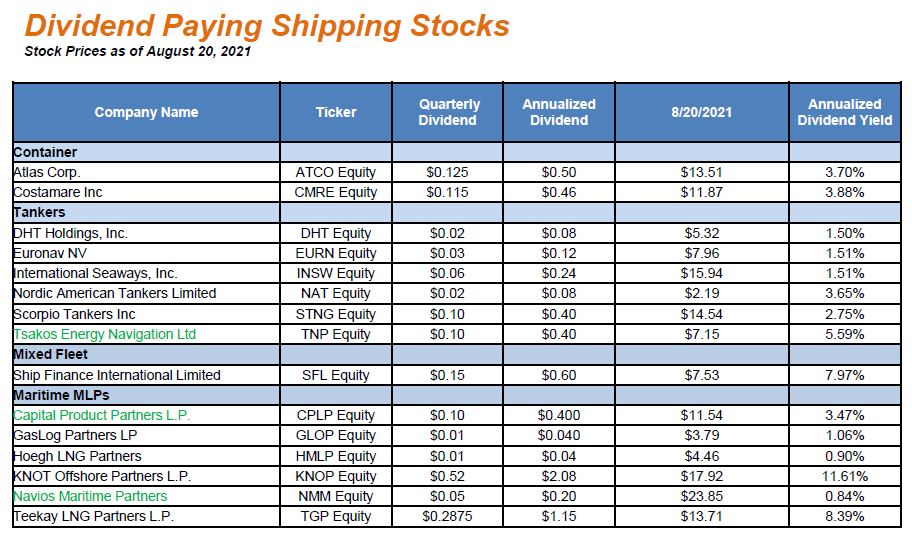Open the Capital Product Partners L.P. link

[x=101, y=415]
